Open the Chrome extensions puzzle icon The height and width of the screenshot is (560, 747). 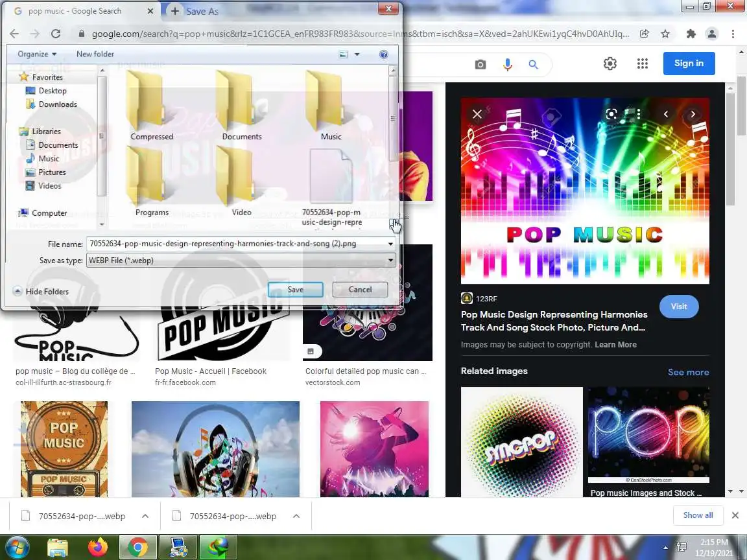(x=691, y=34)
